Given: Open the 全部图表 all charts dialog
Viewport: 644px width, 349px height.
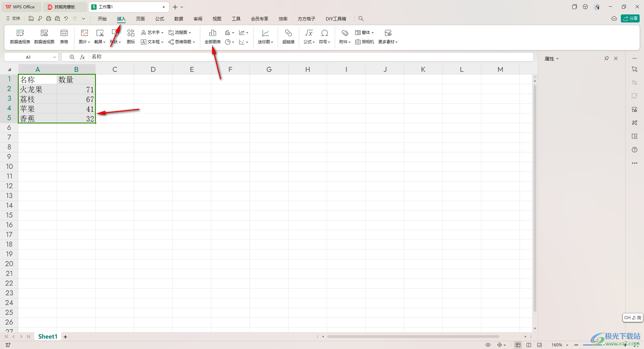Looking at the screenshot, I should (x=213, y=37).
